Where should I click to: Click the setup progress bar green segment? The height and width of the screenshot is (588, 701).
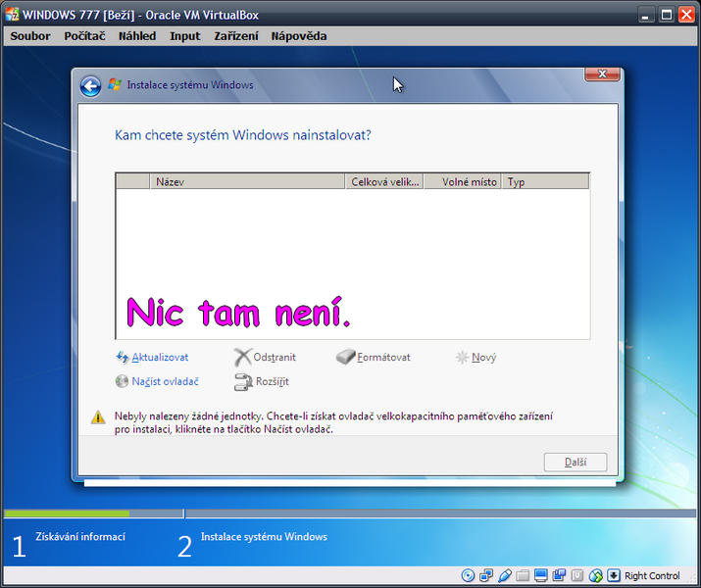pos(67,514)
